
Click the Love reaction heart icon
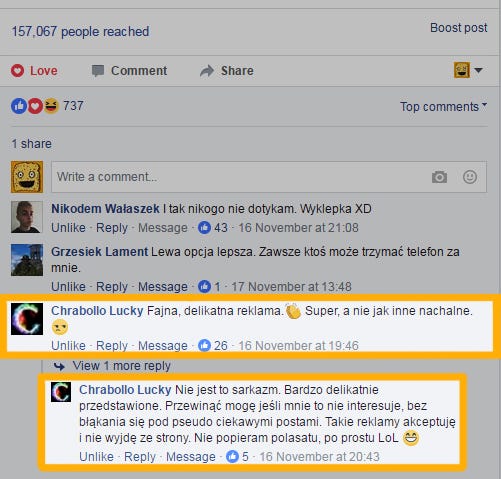pos(17,71)
